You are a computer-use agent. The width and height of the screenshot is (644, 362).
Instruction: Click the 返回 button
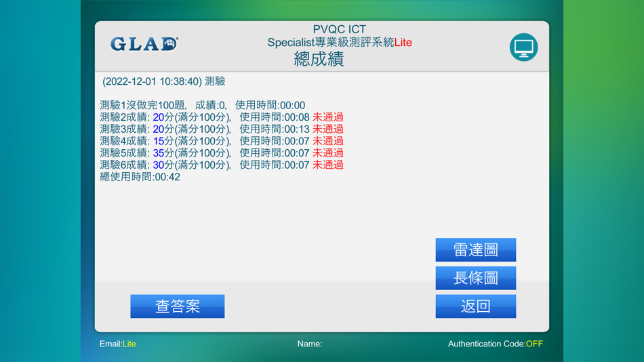(476, 306)
